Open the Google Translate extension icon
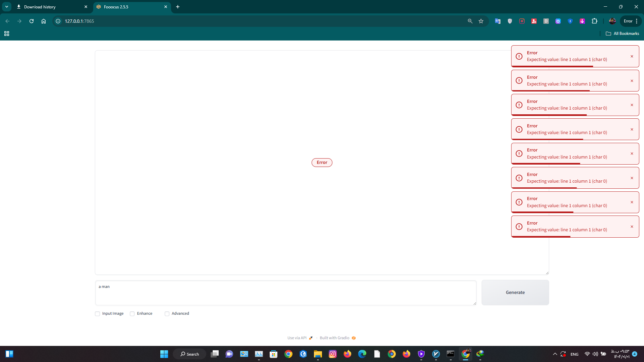 [x=498, y=21]
